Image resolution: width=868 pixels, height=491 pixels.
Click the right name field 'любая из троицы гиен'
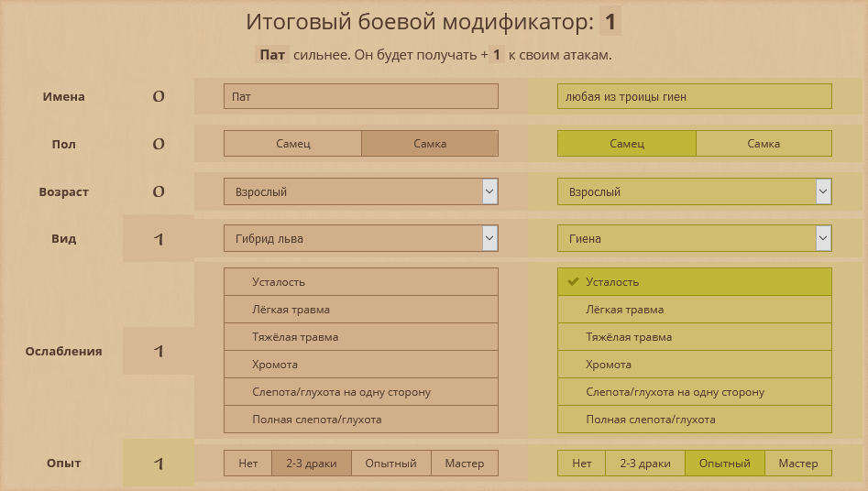pos(694,96)
